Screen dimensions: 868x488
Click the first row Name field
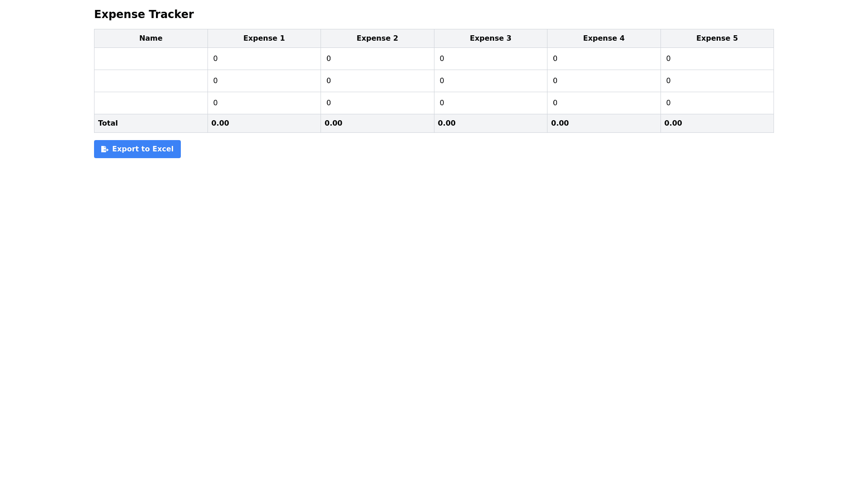click(151, 59)
